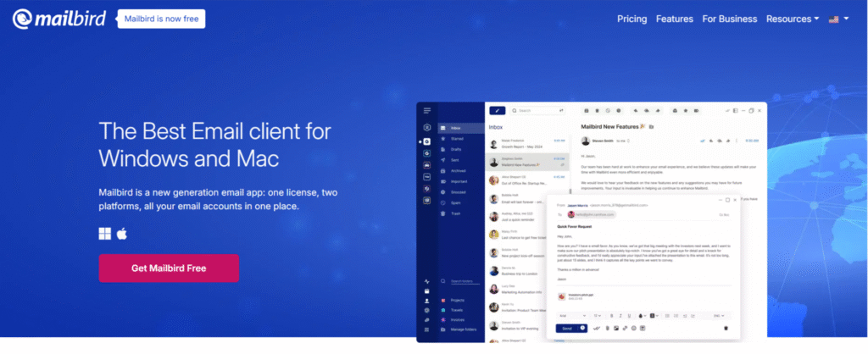Click the Apple logo icon under the description

point(122,234)
